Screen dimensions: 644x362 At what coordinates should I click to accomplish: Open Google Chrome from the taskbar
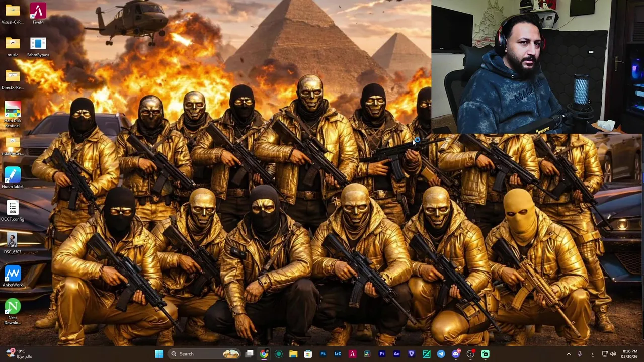tap(264, 354)
